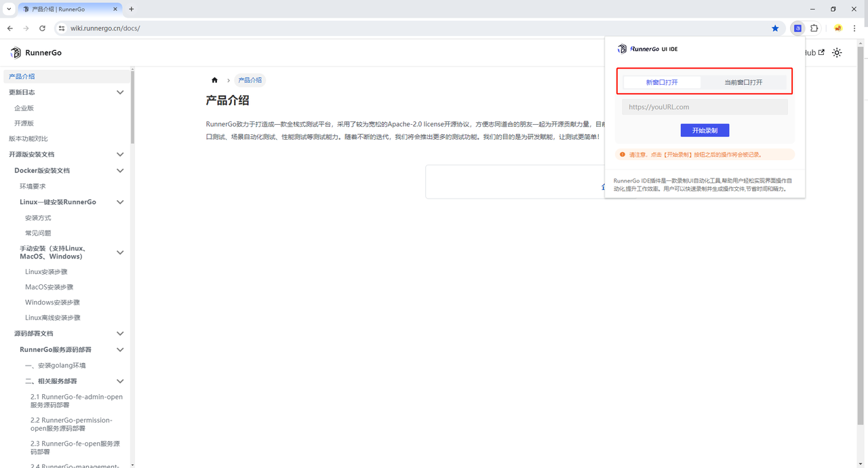Viewport: 868px width, 468px height.
Task: Click the home icon in breadcrumb
Action: pos(215,80)
